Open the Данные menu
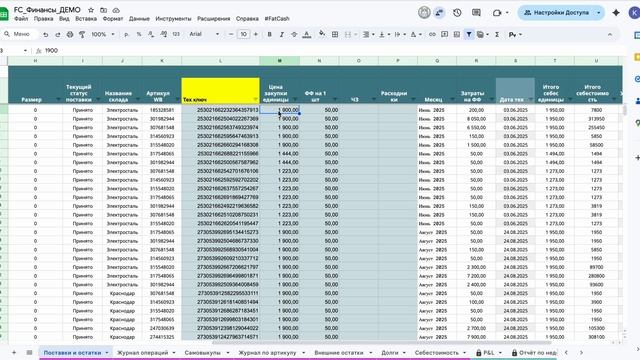 (139, 19)
